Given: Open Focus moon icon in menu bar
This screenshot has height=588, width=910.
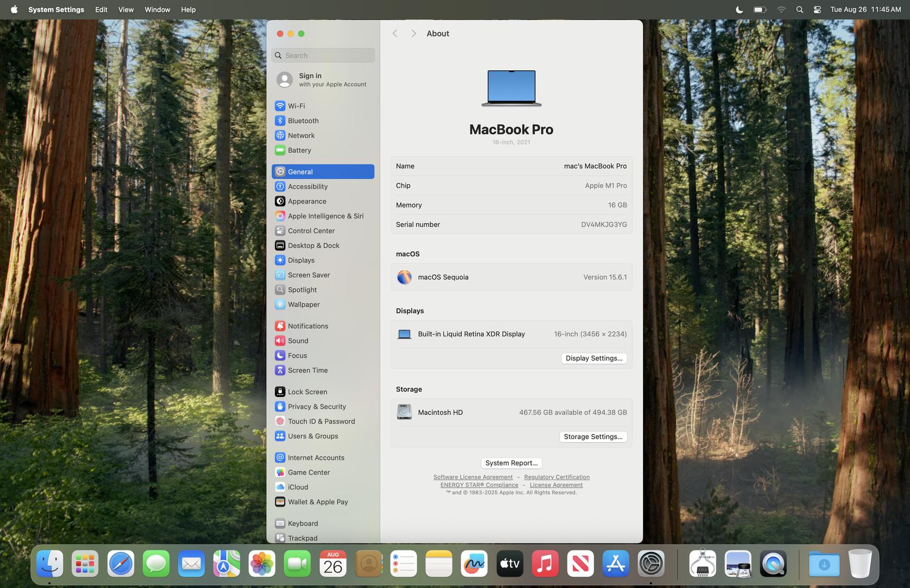Looking at the screenshot, I should pos(739,9).
